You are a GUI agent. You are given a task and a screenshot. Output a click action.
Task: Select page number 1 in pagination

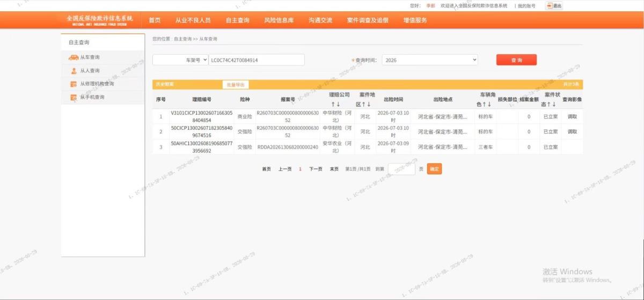click(x=300, y=169)
